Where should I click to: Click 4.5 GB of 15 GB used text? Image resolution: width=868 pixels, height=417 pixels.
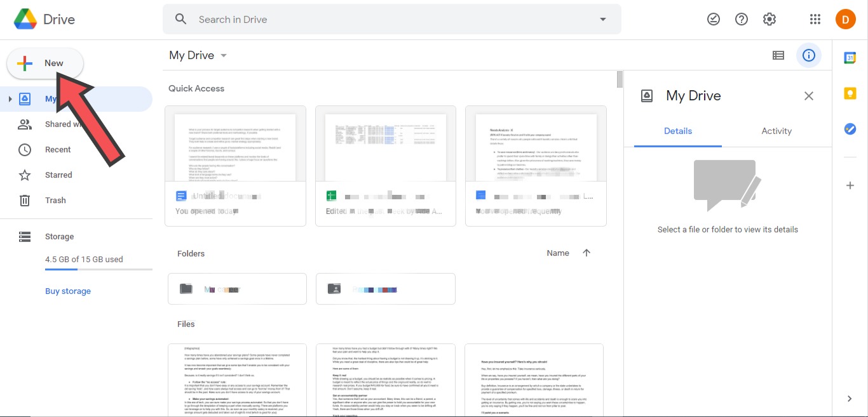(84, 259)
